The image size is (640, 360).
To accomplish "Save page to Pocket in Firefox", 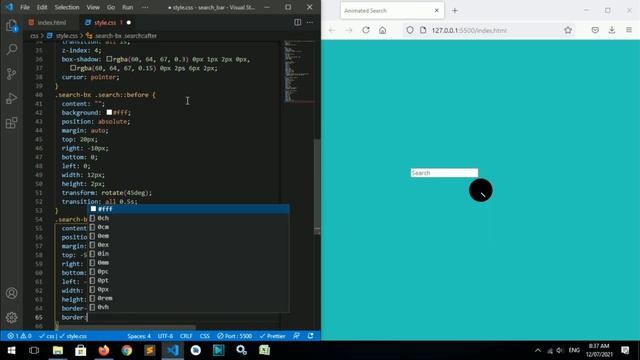I will (x=595, y=30).
